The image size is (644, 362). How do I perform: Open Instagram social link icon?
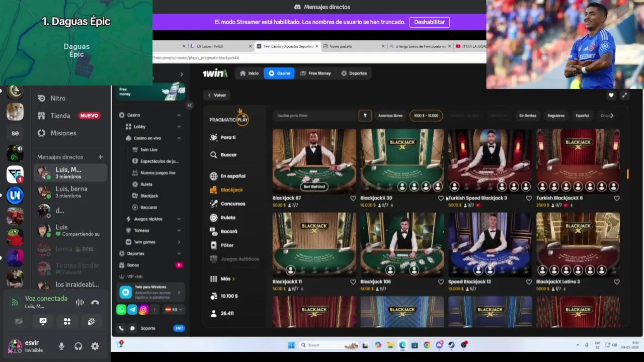(x=143, y=310)
